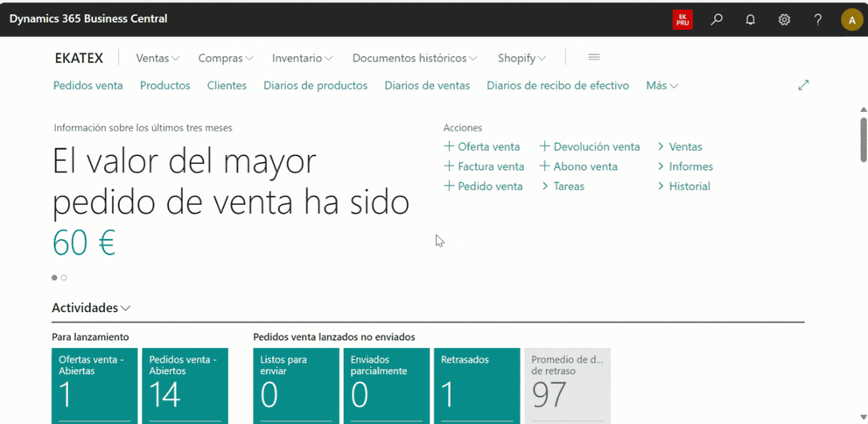Viewport: 868px width, 424px height.
Task: Click the red EK PRU environment badge
Action: click(x=682, y=19)
